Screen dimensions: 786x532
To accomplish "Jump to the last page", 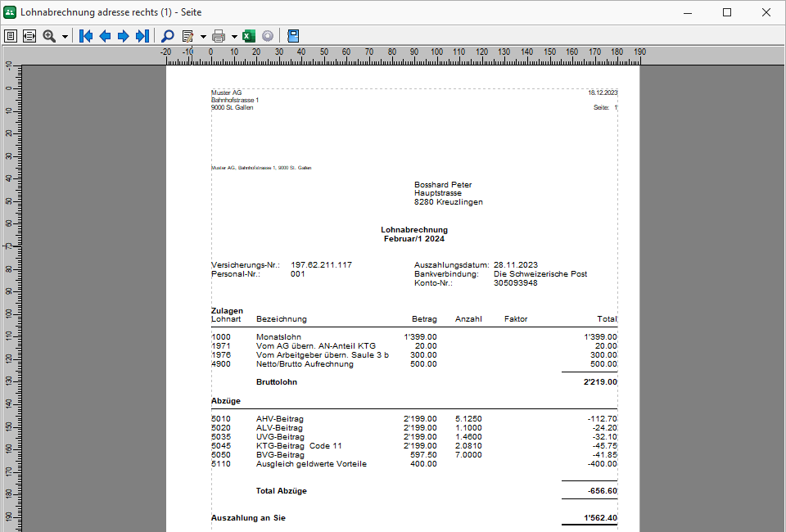I will tap(141, 35).
